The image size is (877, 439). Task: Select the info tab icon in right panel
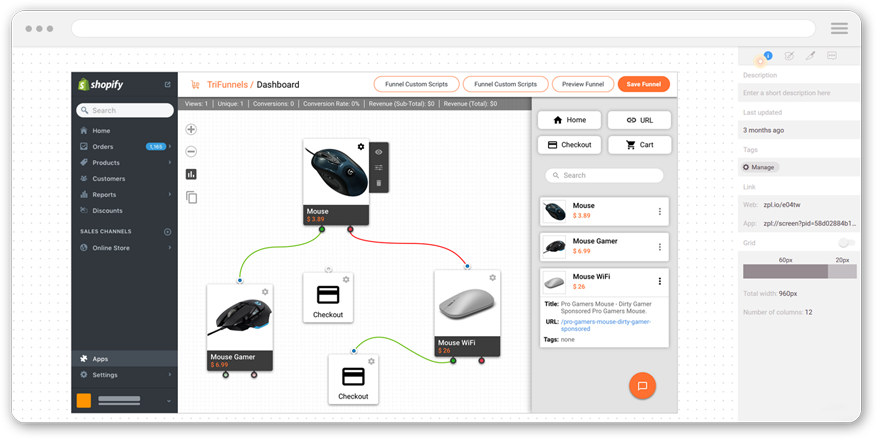768,55
